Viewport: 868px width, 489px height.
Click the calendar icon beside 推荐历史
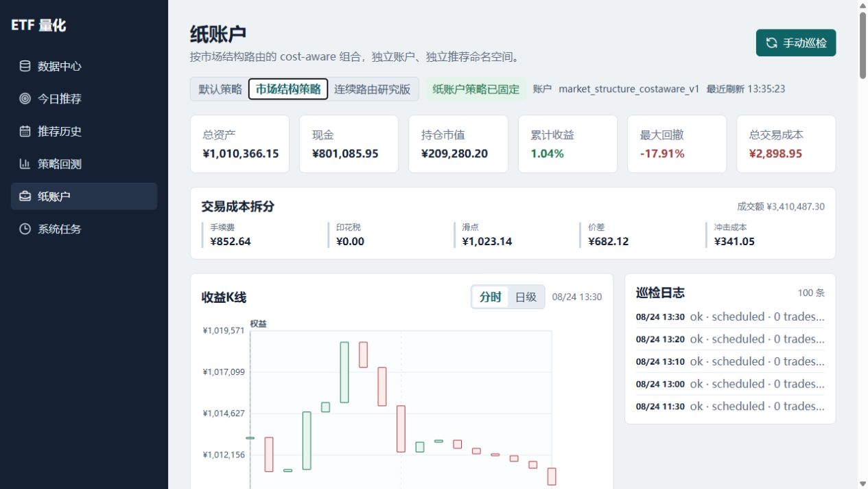(x=25, y=131)
